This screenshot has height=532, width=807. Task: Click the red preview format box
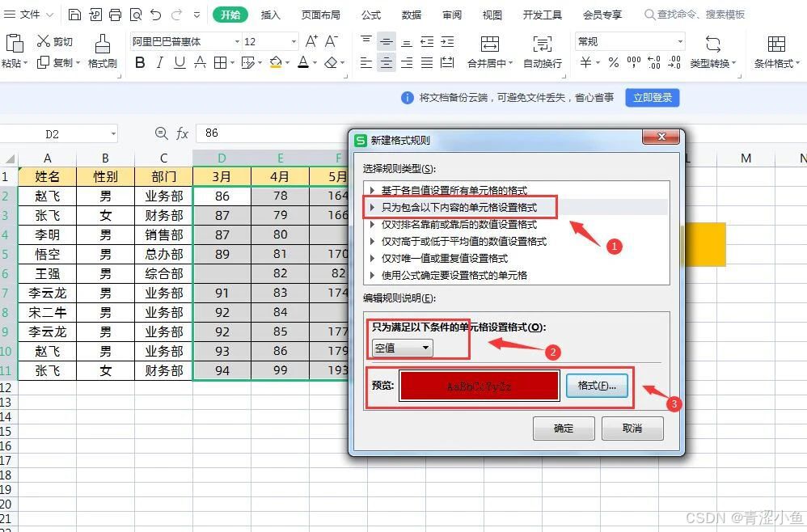point(480,386)
